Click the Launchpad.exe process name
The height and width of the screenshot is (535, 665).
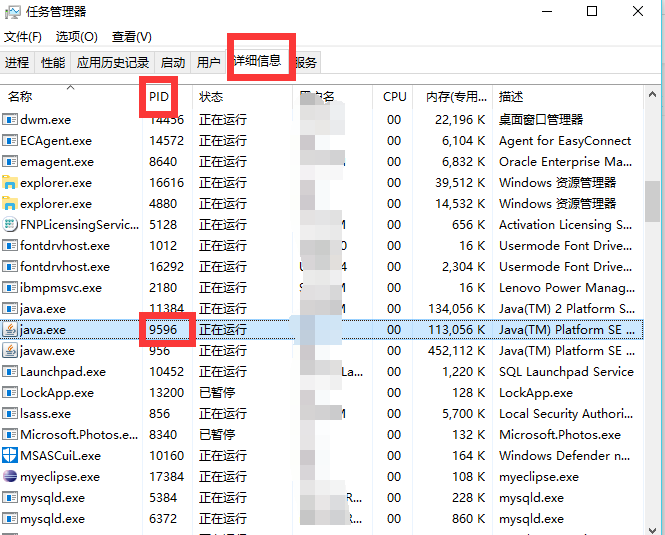tap(63, 372)
